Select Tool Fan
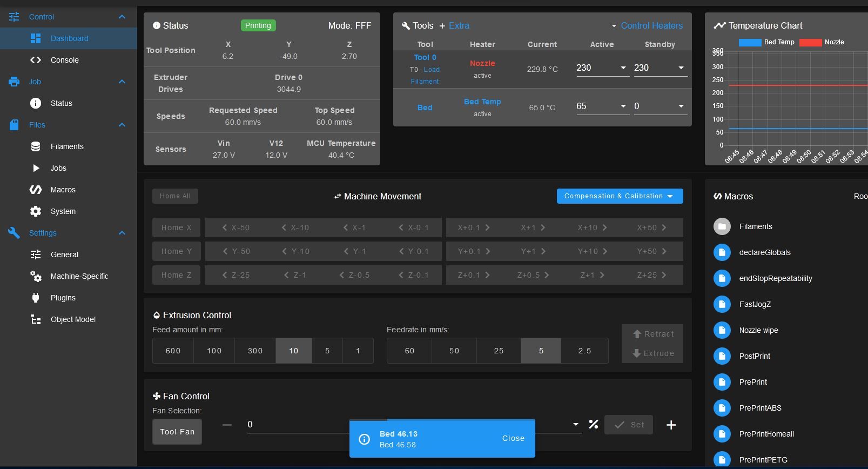This screenshot has width=868, height=469. point(177,432)
